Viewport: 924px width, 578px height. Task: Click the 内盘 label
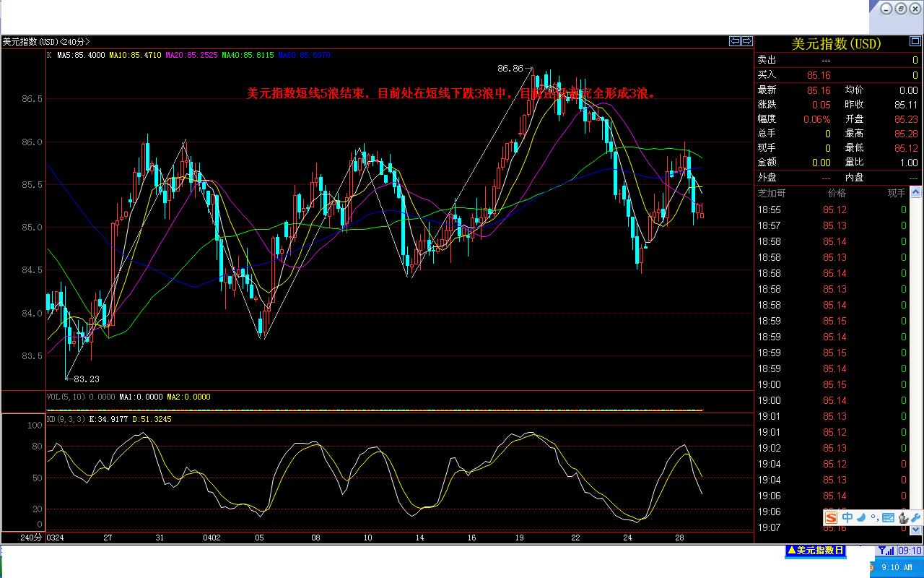(854, 177)
